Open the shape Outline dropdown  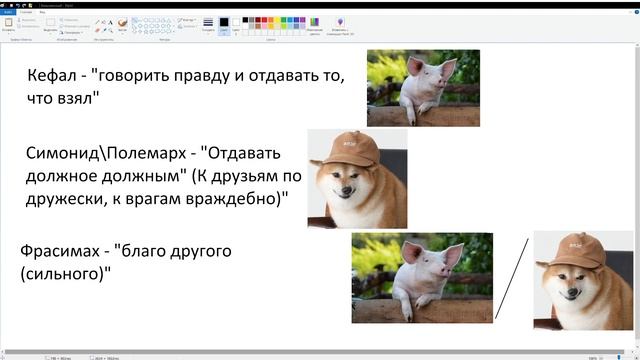187,20
